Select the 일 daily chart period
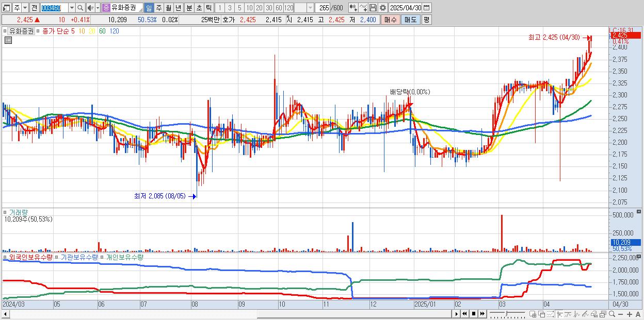 149,8
